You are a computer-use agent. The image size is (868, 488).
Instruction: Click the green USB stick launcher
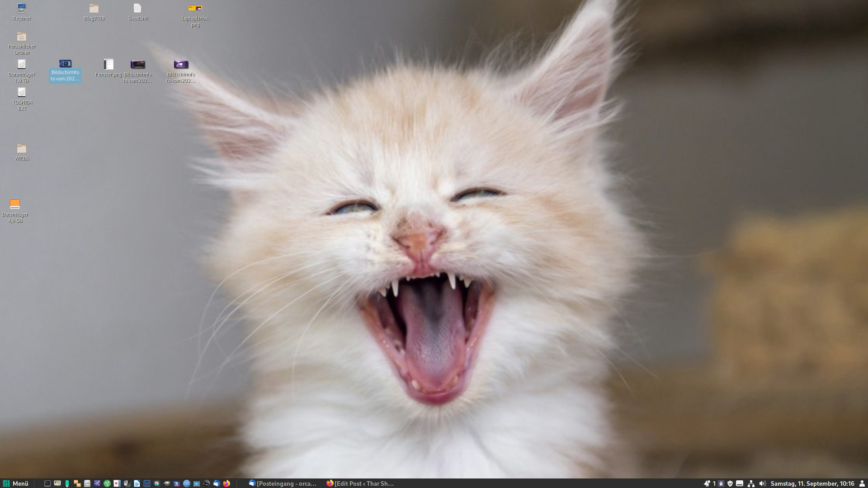[x=67, y=483]
